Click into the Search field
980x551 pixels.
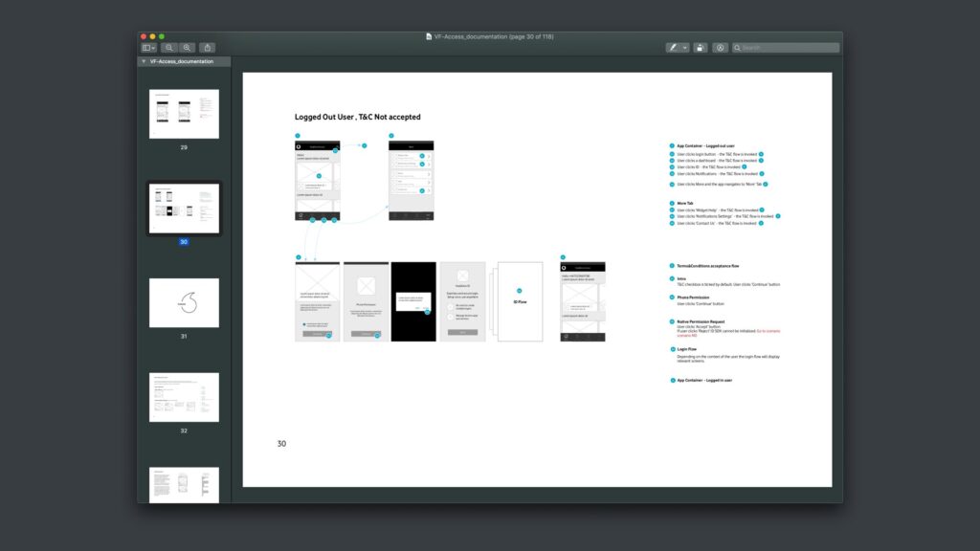click(x=790, y=48)
